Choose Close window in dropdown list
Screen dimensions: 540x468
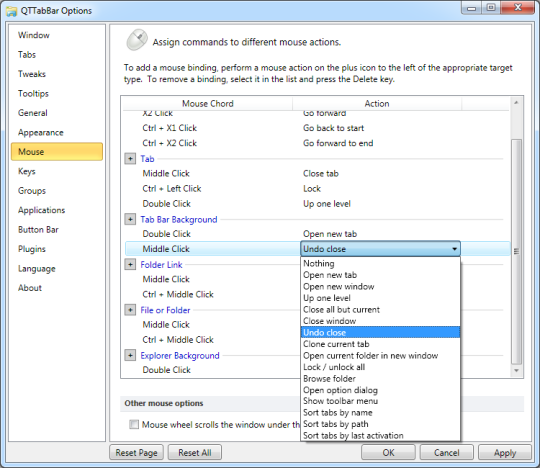click(x=380, y=321)
